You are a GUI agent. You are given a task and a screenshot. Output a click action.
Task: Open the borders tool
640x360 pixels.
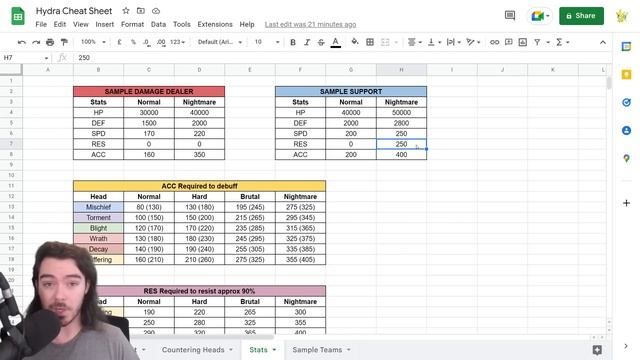pos(370,42)
